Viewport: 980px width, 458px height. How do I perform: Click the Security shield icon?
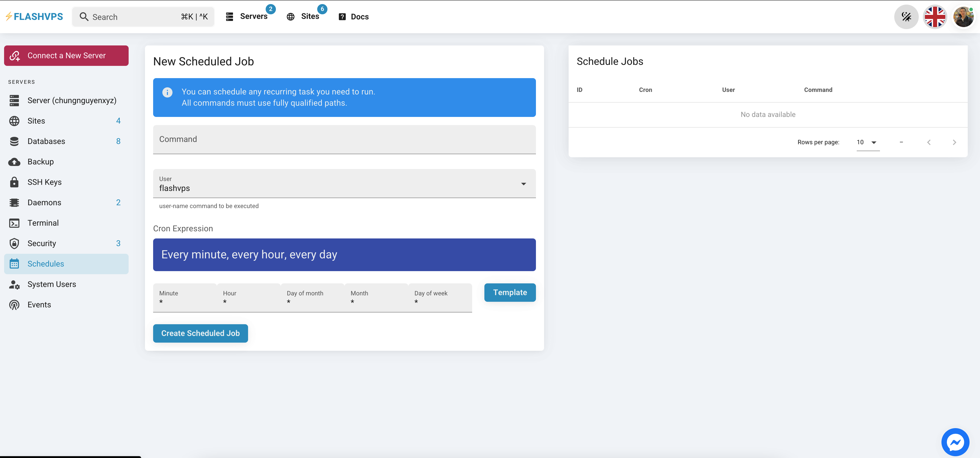click(14, 243)
